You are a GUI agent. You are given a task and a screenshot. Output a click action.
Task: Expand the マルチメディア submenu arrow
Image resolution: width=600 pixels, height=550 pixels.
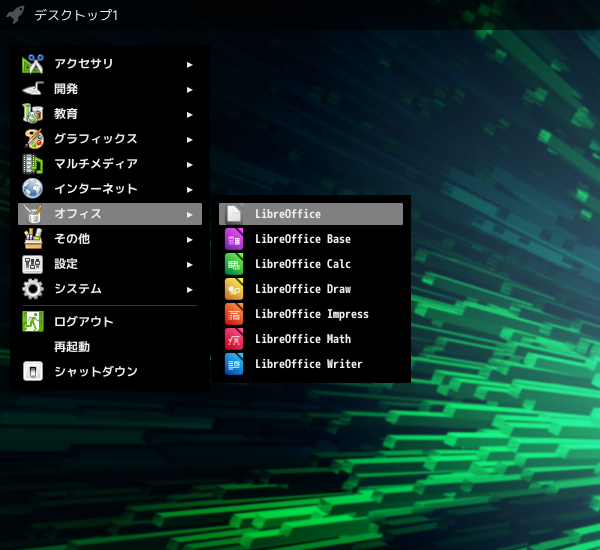point(189,165)
